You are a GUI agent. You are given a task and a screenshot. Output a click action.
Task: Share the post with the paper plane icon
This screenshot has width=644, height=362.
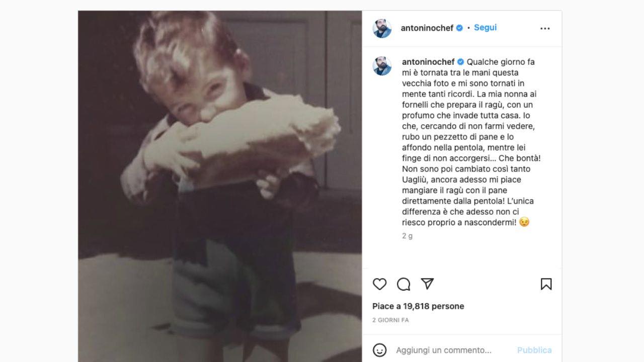click(x=427, y=284)
